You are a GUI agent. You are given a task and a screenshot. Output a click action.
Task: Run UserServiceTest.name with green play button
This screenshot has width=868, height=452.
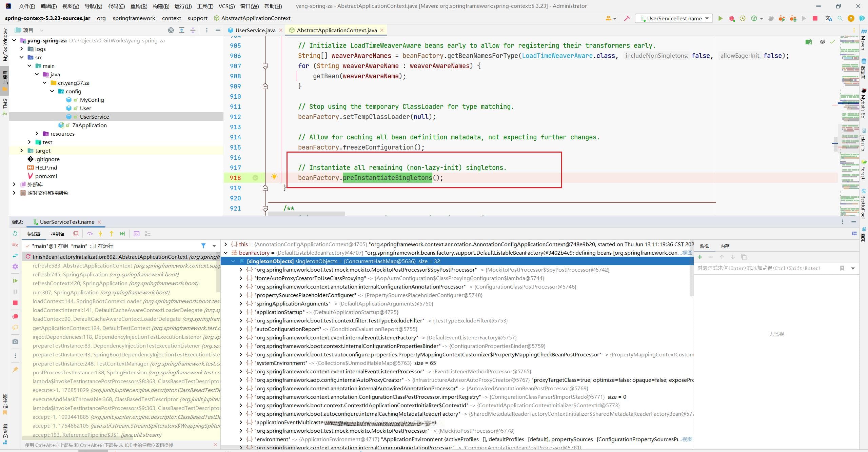click(721, 18)
